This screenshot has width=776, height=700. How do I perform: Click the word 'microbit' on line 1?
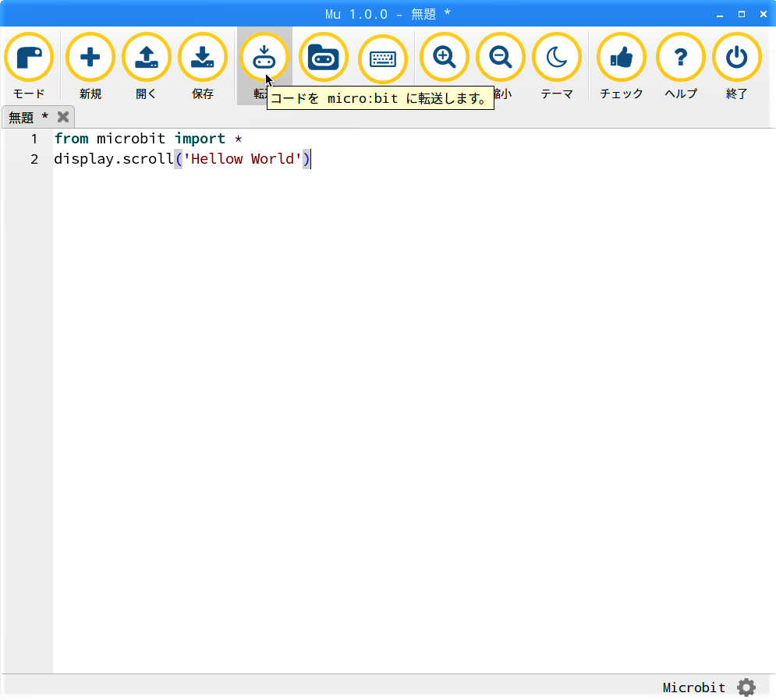click(131, 139)
